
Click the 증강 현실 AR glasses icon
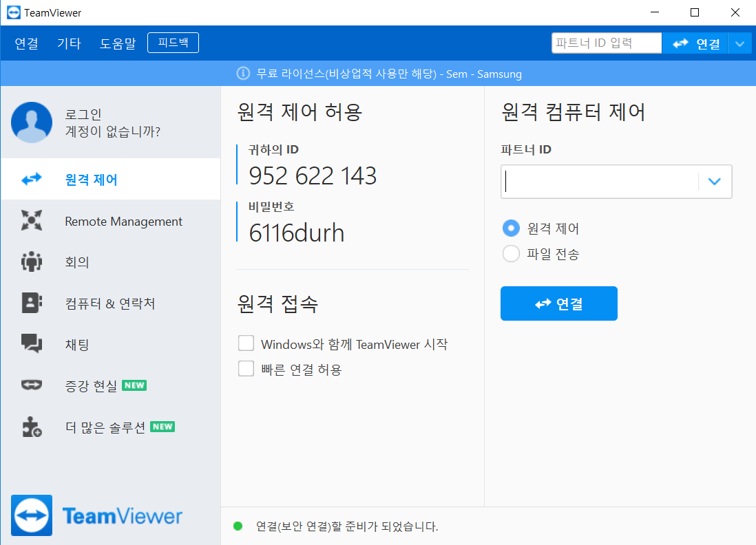(x=32, y=385)
